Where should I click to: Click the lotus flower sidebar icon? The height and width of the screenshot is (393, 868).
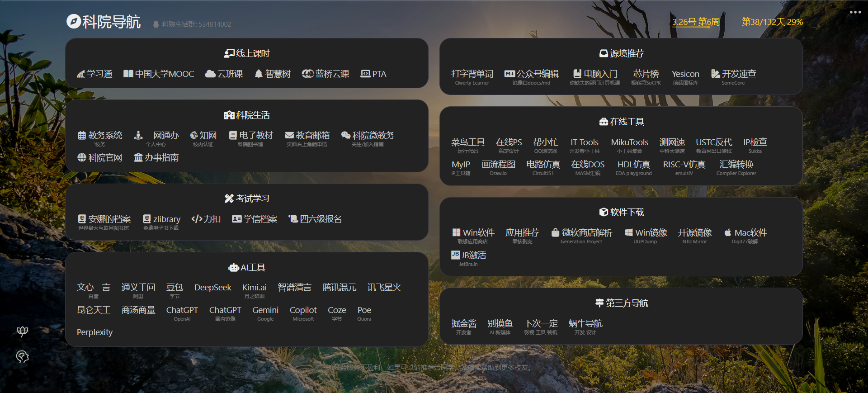(x=22, y=331)
